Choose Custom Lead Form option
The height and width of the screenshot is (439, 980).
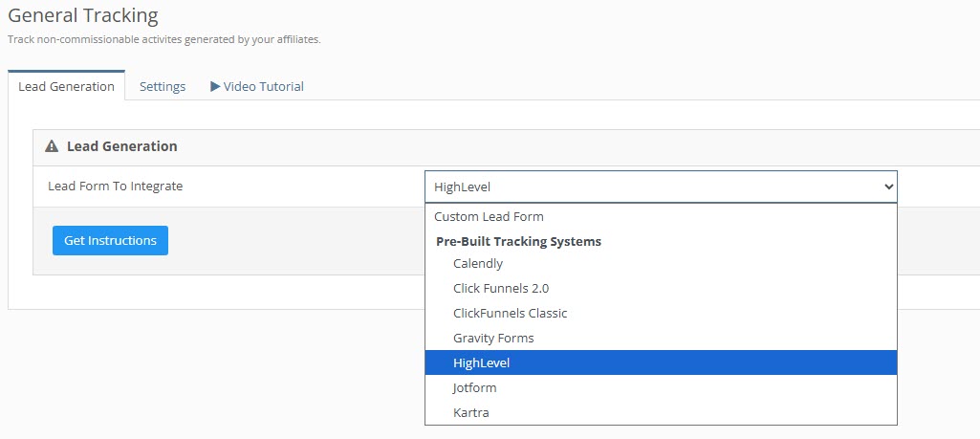coord(661,216)
